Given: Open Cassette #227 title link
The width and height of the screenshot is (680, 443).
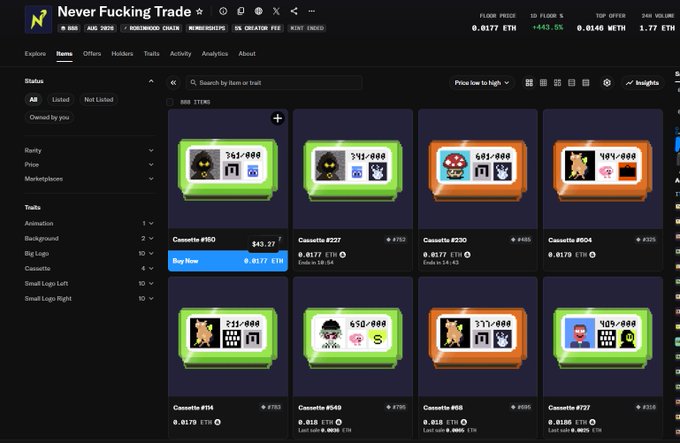Looking at the screenshot, I should [x=319, y=240].
